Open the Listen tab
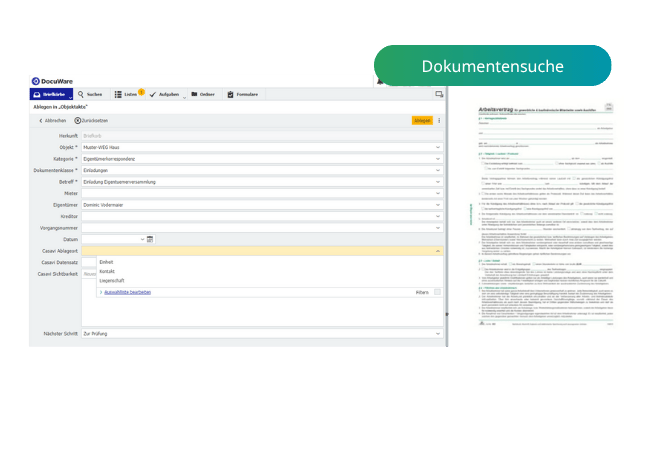Screen dimensions: 666x450 (127, 94)
